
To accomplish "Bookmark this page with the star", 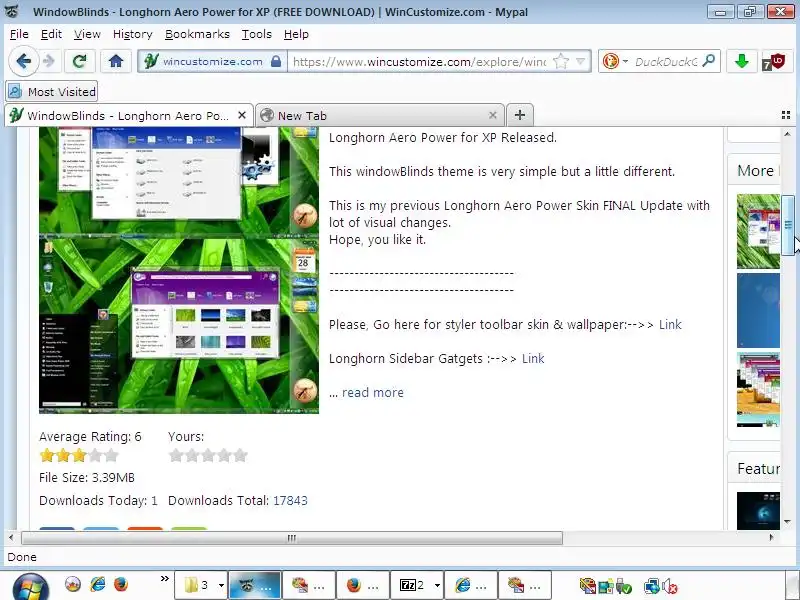I will 561,61.
